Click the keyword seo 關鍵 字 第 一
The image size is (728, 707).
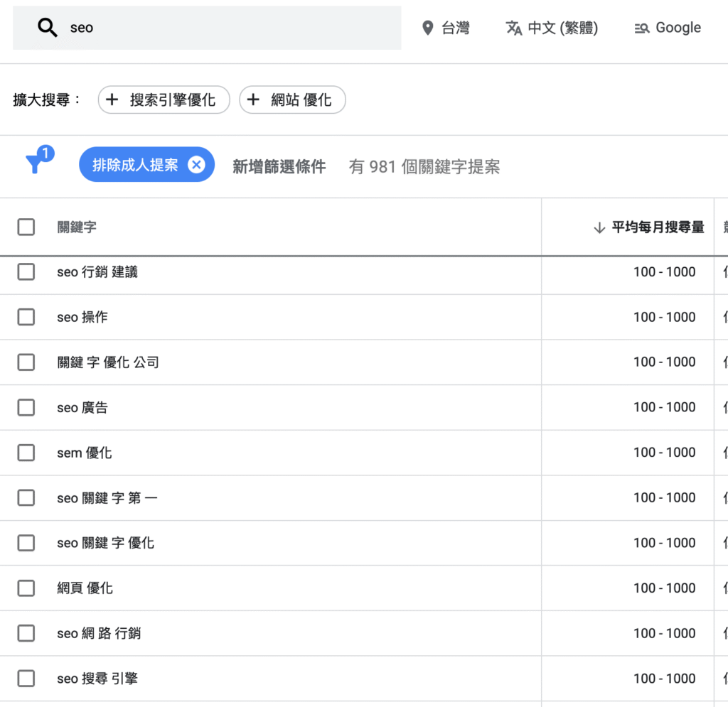tap(107, 498)
